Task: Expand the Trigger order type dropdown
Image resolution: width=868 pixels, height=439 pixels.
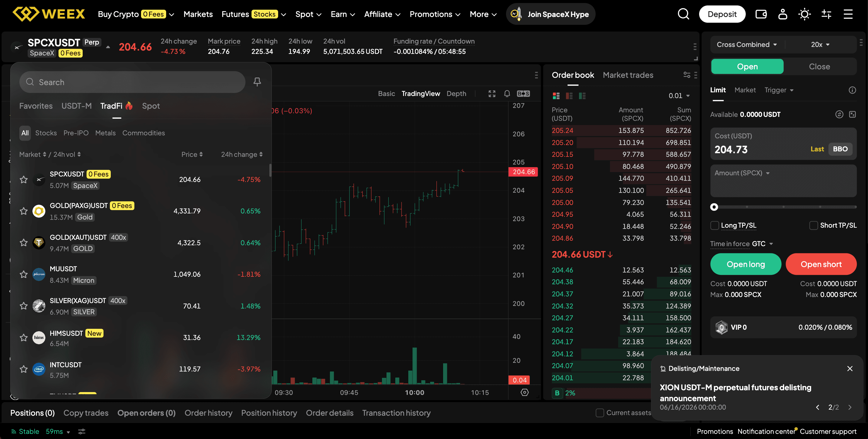Action: click(x=779, y=90)
